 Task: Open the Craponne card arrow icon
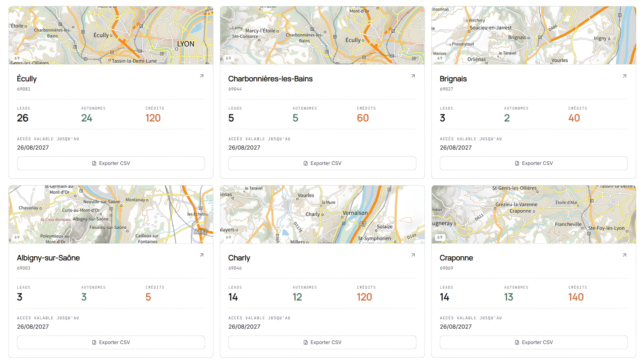(x=625, y=255)
